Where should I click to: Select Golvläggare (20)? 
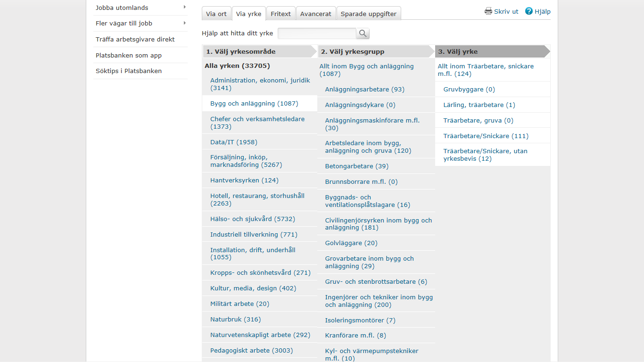(x=351, y=243)
